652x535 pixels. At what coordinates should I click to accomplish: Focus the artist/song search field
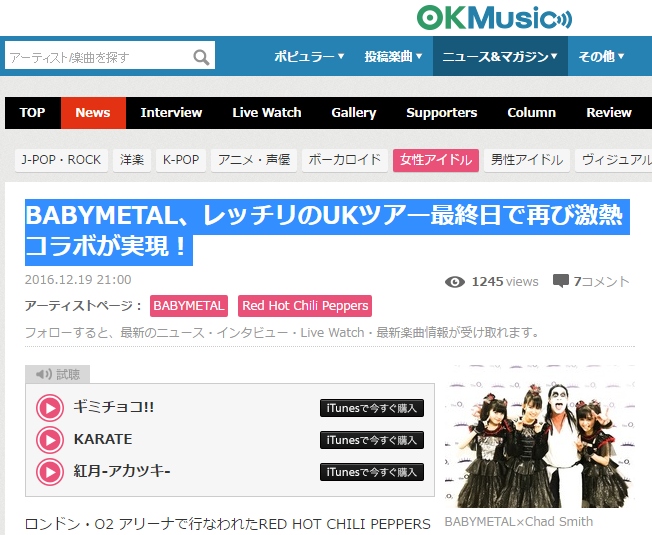[x=110, y=55]
